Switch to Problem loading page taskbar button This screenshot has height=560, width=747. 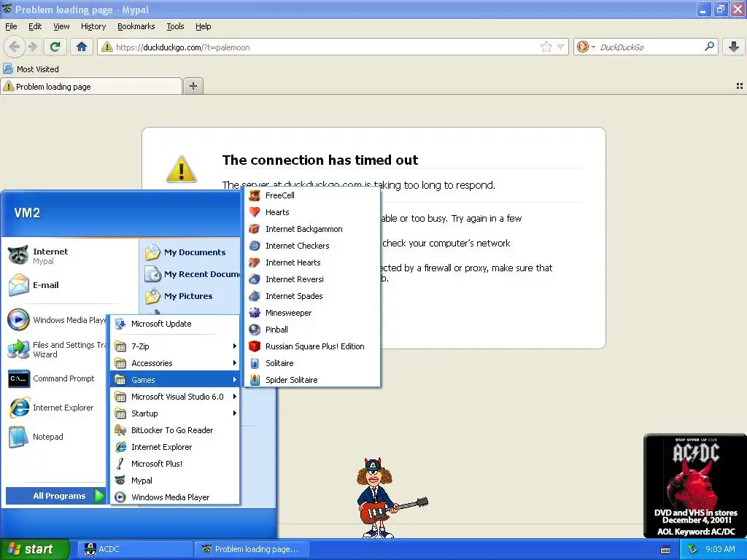coord(252,549)
